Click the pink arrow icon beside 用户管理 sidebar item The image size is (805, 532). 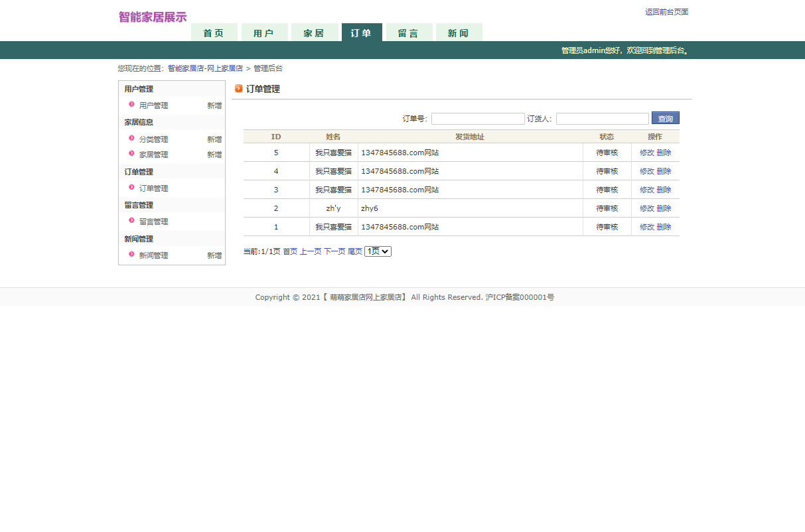131,105
